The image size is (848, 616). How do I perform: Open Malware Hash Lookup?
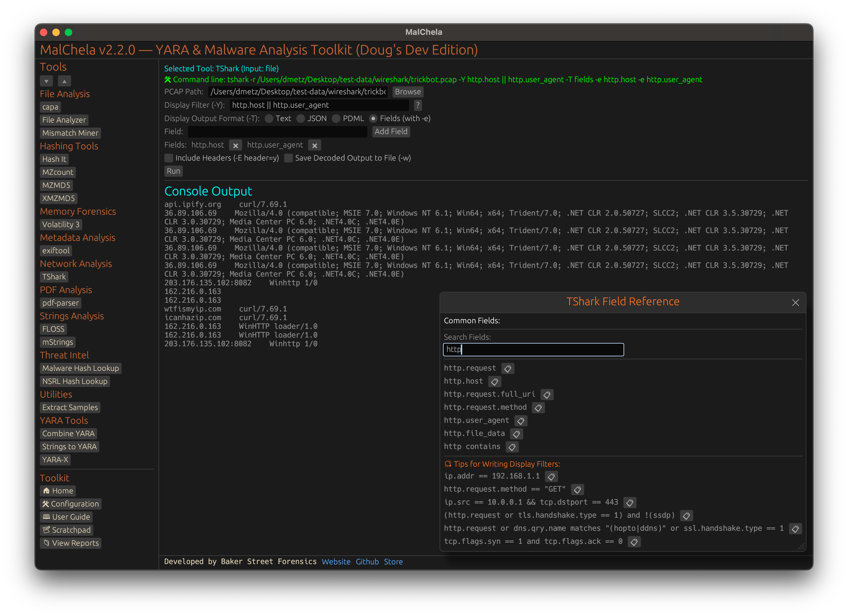click(x=80, y=369)
